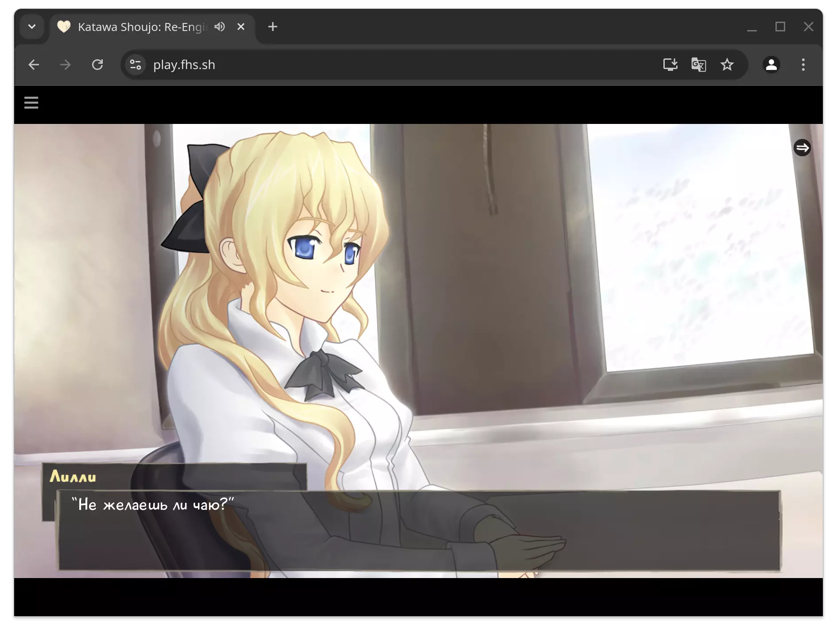Expand the tab search dropdown
Viewport: 837px width, 644px height.
coord(32,27)
